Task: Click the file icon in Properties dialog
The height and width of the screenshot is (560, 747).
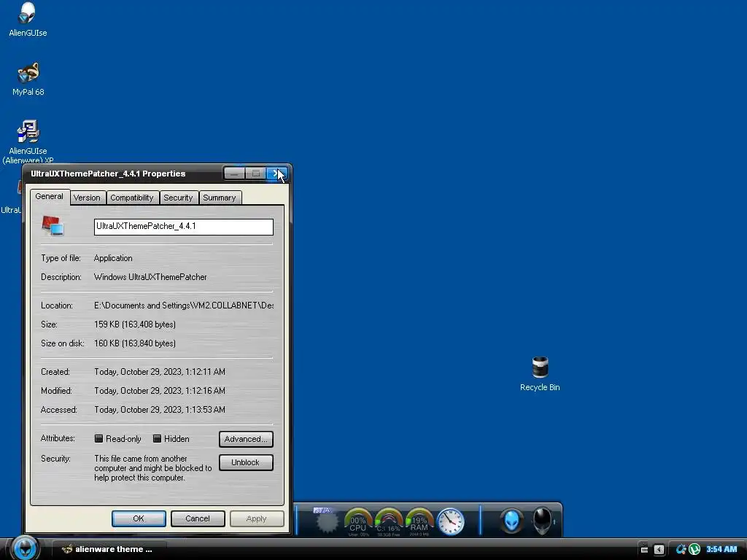Action: 53,226
